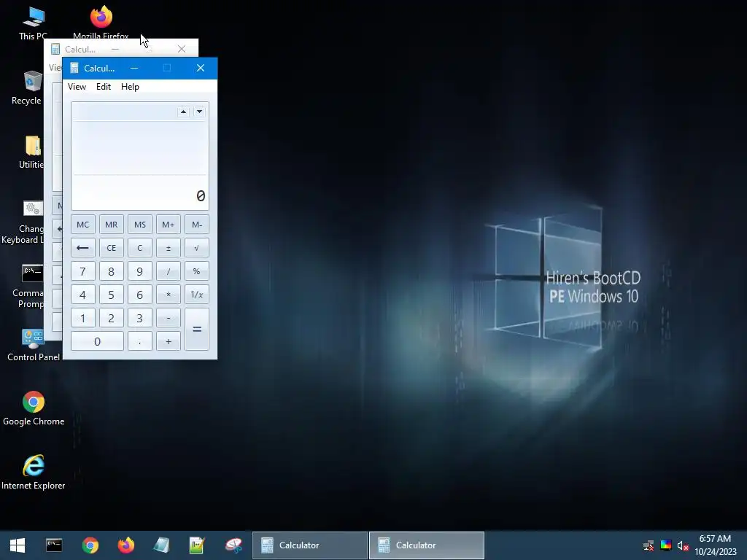
Task: Click the background Calculator title bar icon
Action: click(55, 49)
